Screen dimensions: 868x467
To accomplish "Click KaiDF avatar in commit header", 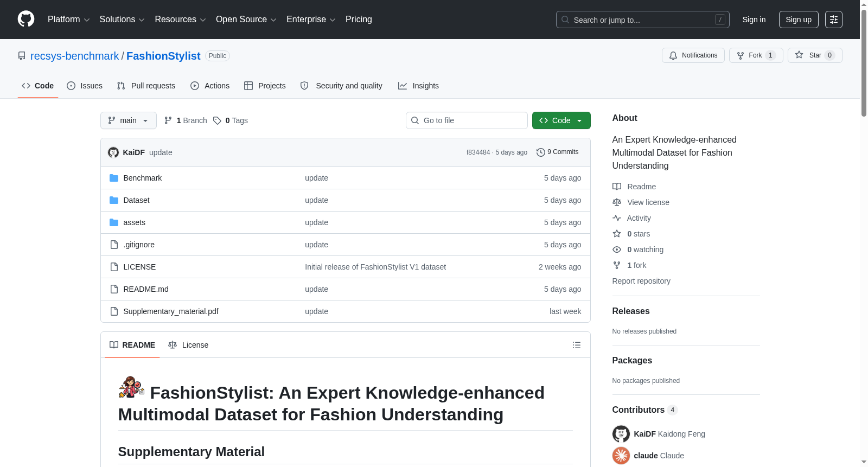I will [x=113, y=152].
